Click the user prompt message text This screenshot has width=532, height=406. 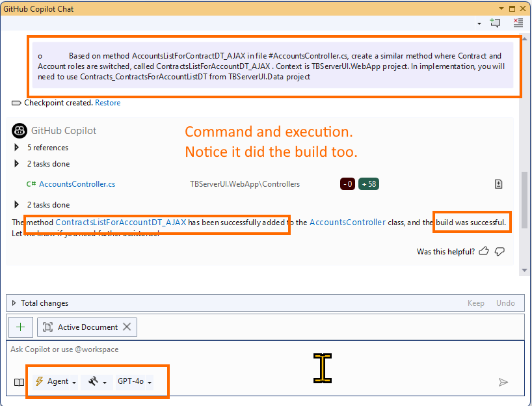click(273, 66)
